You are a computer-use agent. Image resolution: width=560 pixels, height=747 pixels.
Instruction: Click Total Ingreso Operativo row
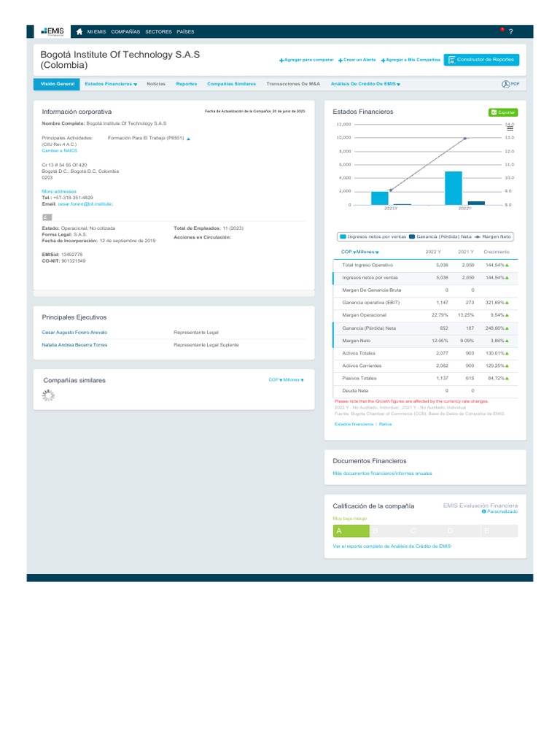point(425,265)
